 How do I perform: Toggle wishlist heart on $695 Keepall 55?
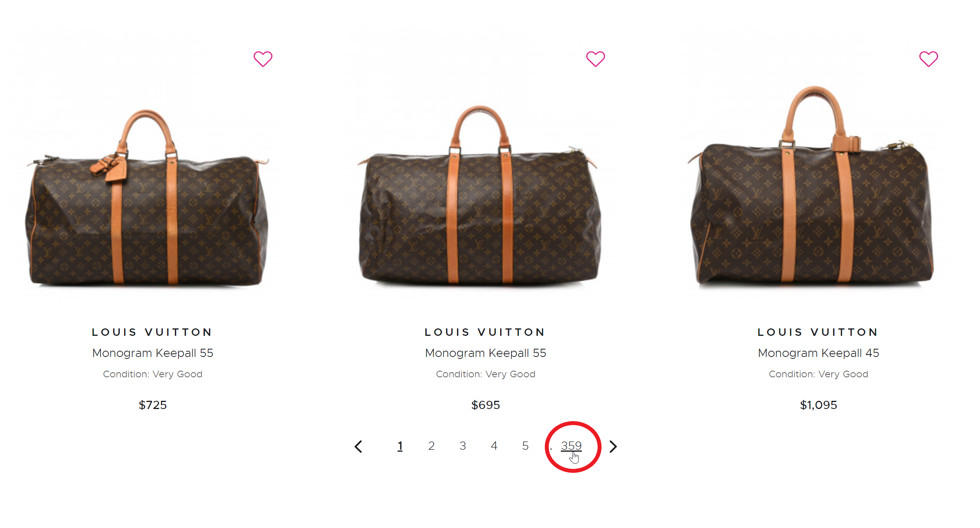click(595, 59)
